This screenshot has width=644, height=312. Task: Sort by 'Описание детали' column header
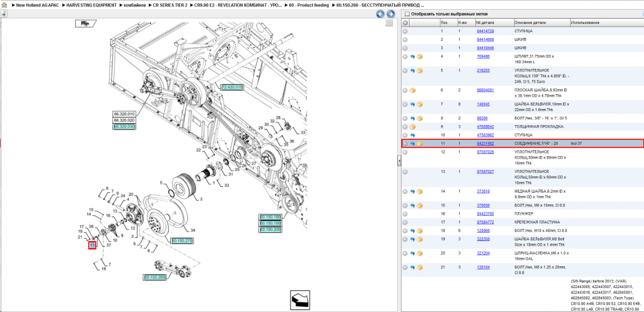(x=542, y=23)
